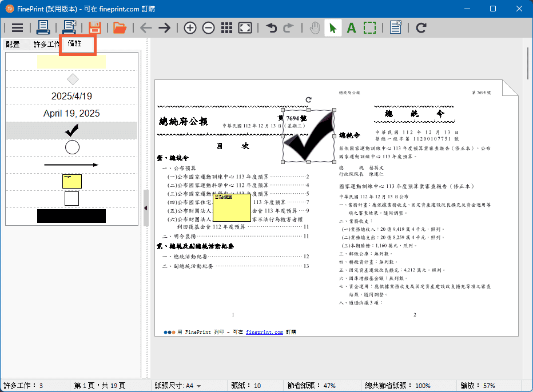Open the hamburger main menu
The height and width of the screenshot is (392, 533).
point(18,27)
